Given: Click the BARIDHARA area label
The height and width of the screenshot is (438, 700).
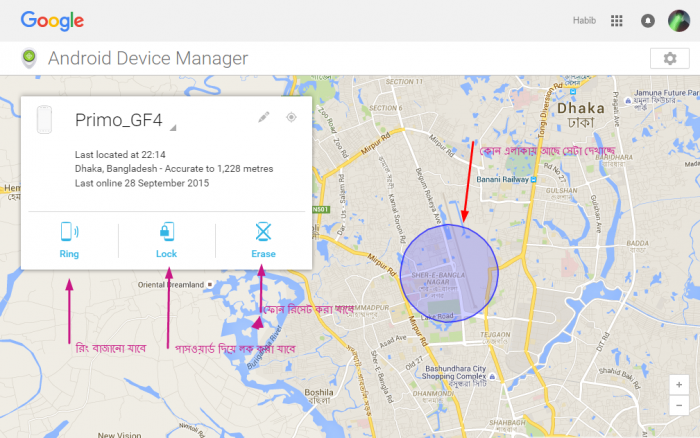Looking at the screenshot, I should coord(614,157).
